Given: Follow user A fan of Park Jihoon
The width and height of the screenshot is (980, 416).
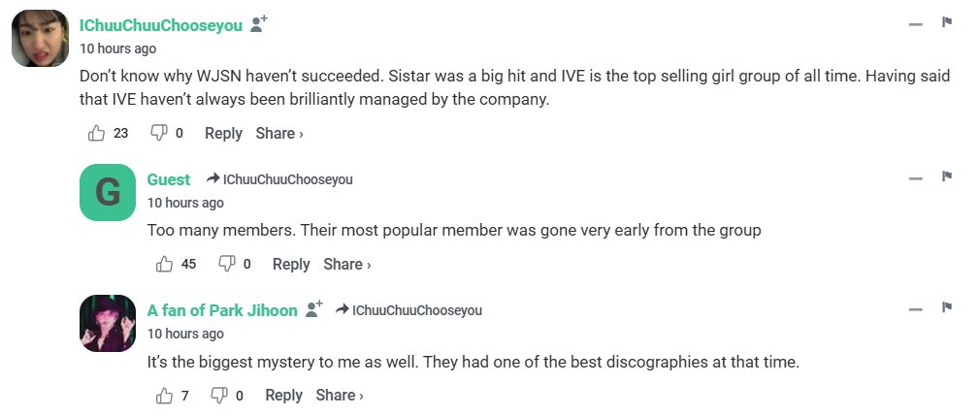Looking at the screenshot, I should click(x=313, y=309).
